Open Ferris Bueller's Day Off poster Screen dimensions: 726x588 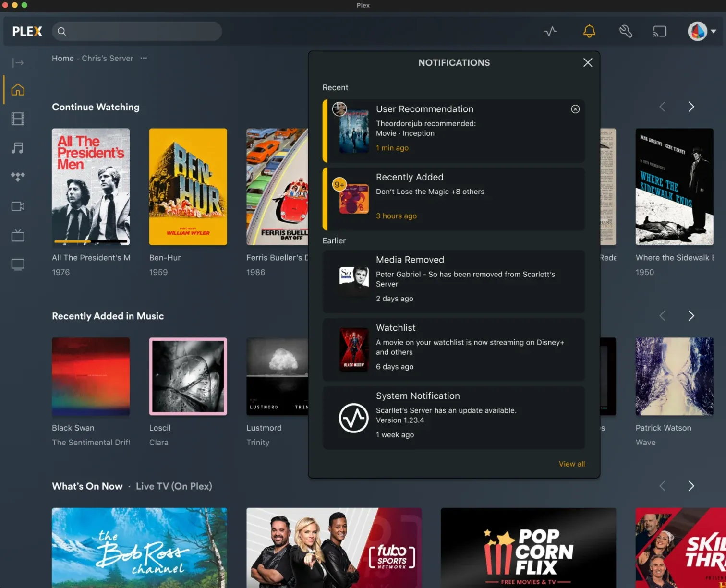[x=277, y=187]
